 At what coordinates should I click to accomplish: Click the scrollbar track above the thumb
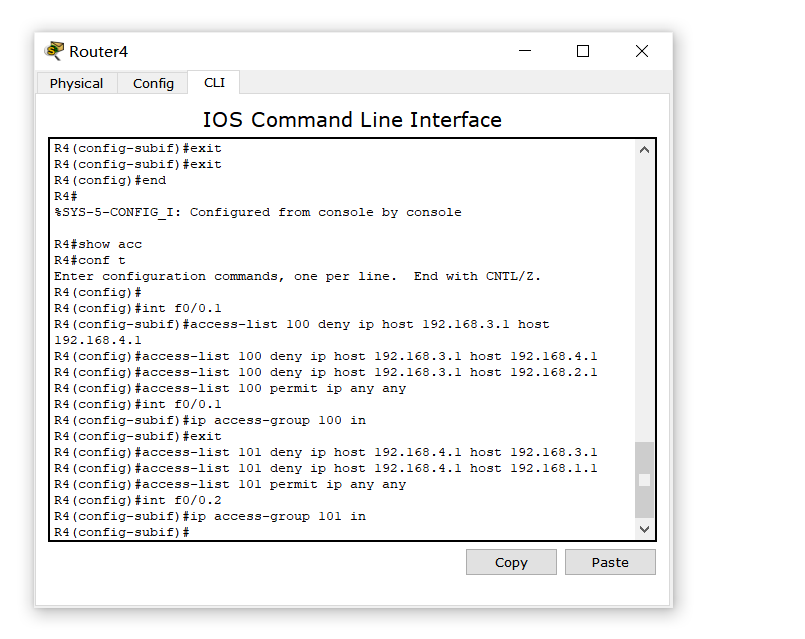click(x=644, y=300)
